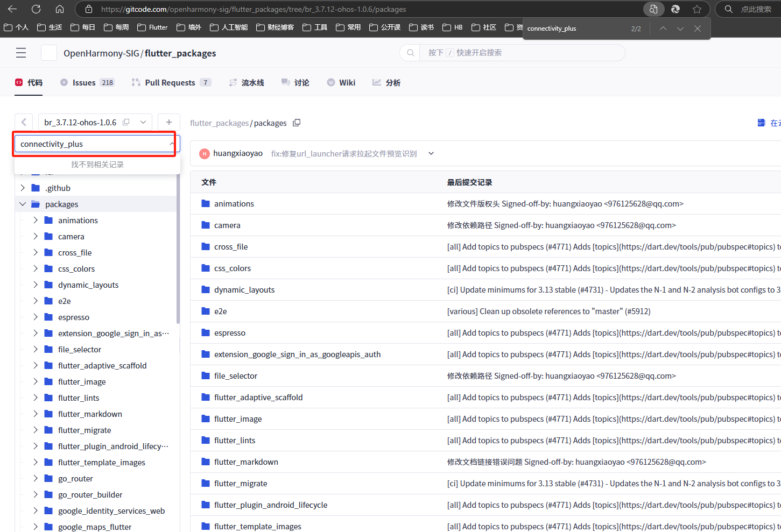This screenshot has height=532, width=781.
Task: Bookmark this page with the star icon
Action: click(697, 9)
